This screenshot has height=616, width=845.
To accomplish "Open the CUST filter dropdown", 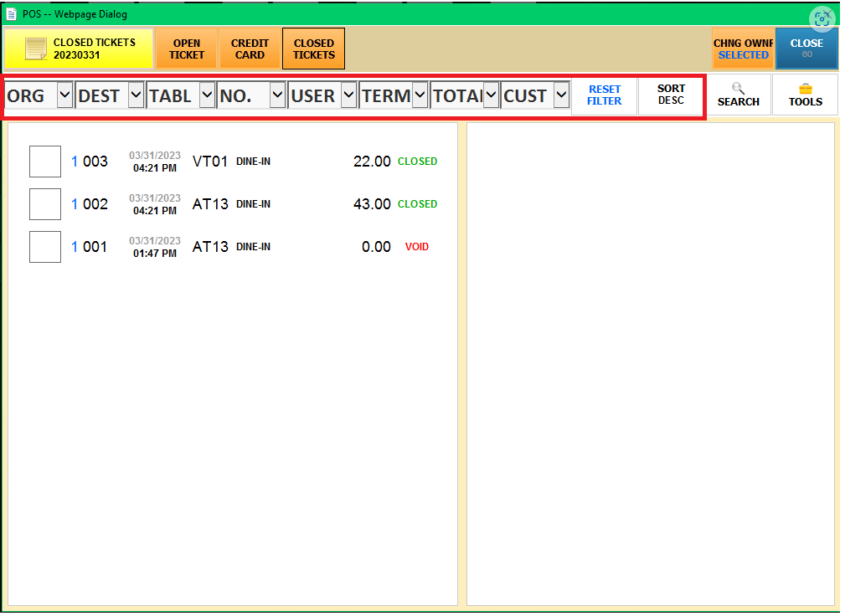I will coord(561,95).
